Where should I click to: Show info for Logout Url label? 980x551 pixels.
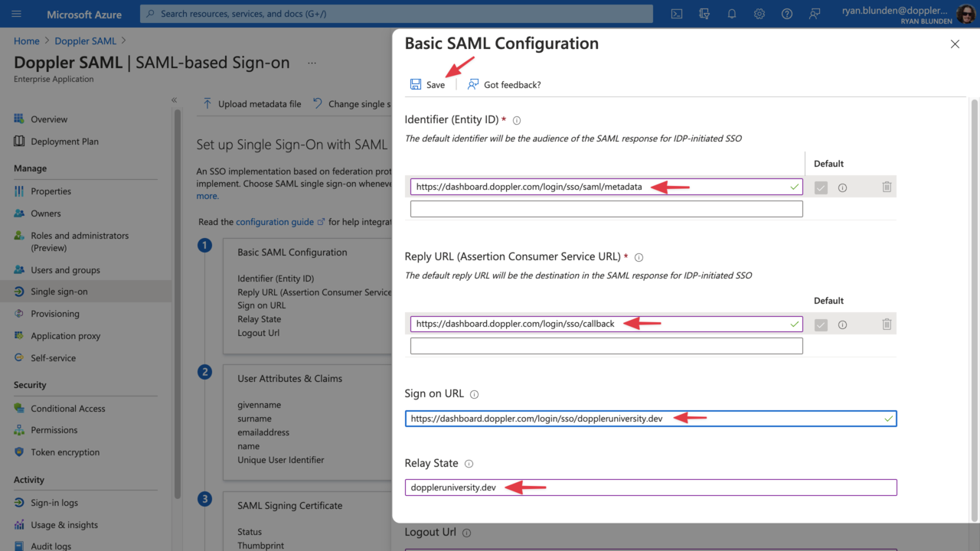pos(466,533)
